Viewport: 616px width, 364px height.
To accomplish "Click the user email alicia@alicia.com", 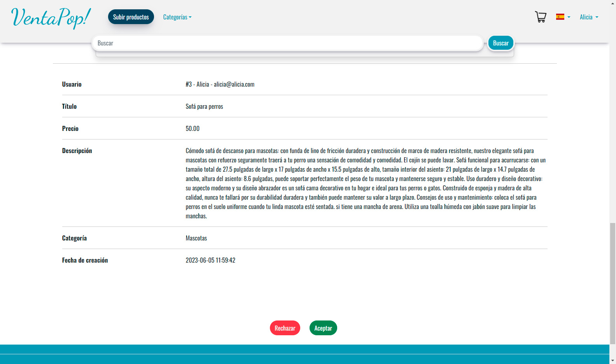I will coord(234,84).
